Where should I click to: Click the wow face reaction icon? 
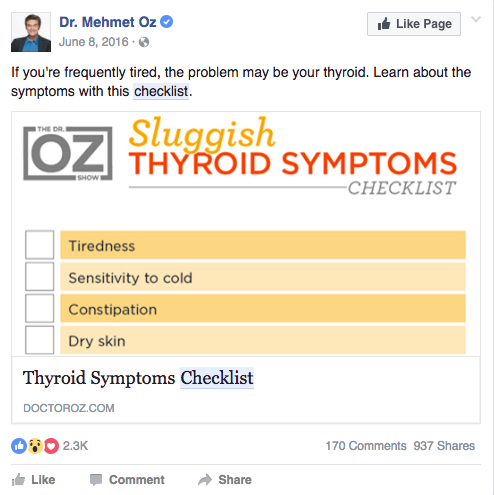[35, 446]
